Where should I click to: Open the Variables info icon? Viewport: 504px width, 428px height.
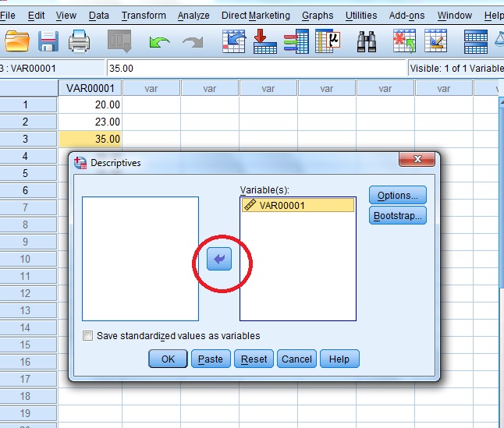pyautogui.click(x=296, y=41)
